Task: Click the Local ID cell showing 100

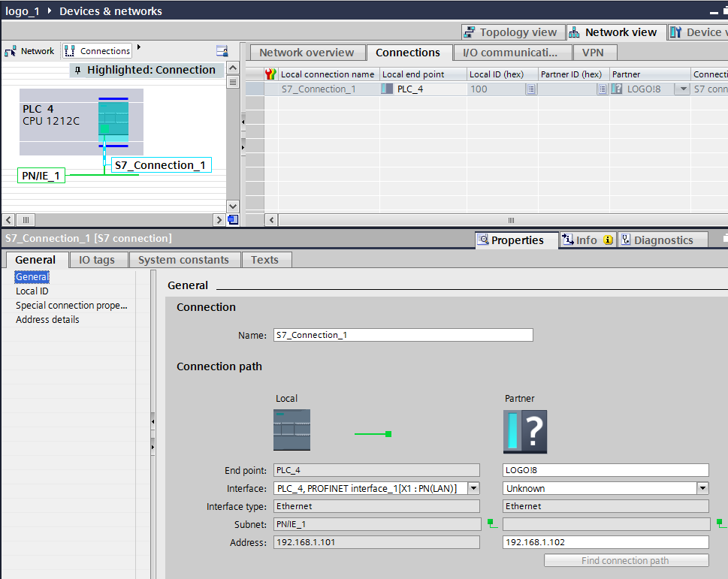Action: click(496, 89)
